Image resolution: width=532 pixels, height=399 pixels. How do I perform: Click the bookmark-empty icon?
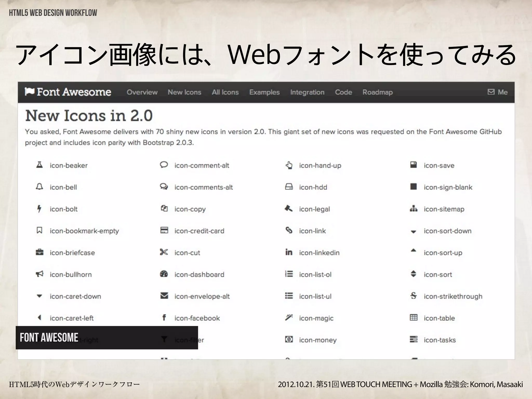39,230
